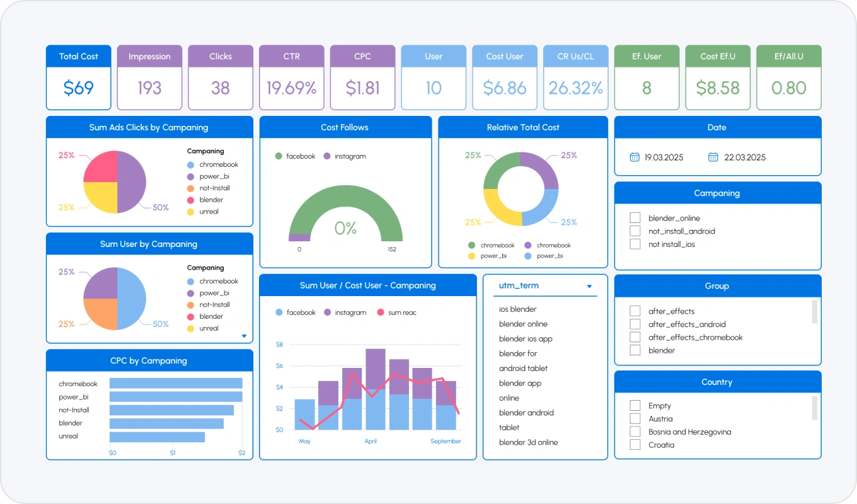
Task: Tick the after_effects_android group checkbox
Action: (635, 324)
